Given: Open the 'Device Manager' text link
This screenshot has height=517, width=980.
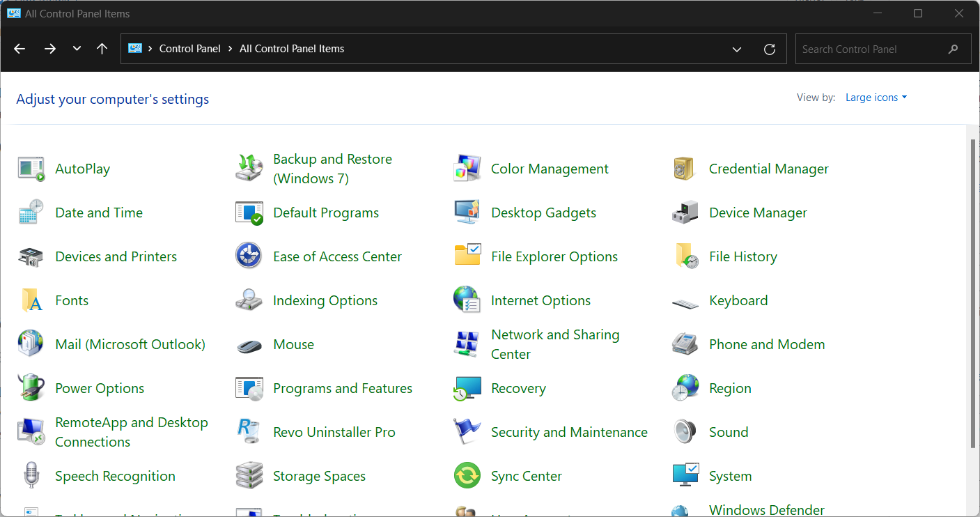Looking at the screenshot, I should [x=759, y=213].
